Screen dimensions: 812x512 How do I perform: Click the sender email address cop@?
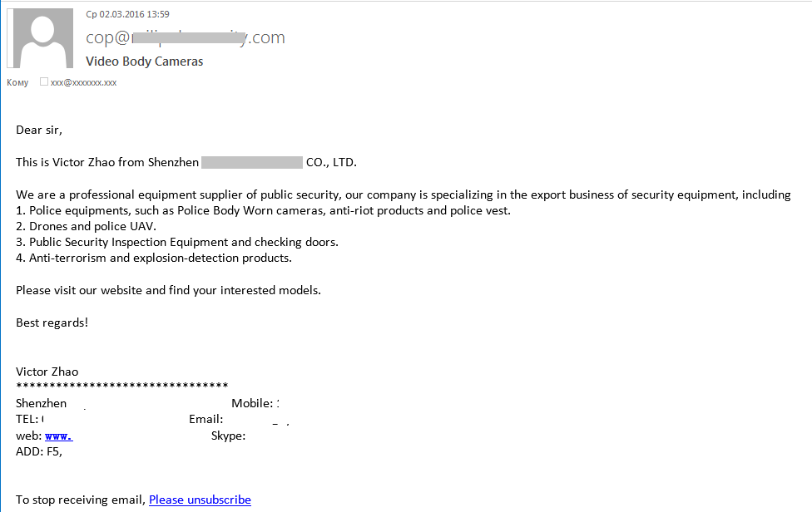coord(186,37)
